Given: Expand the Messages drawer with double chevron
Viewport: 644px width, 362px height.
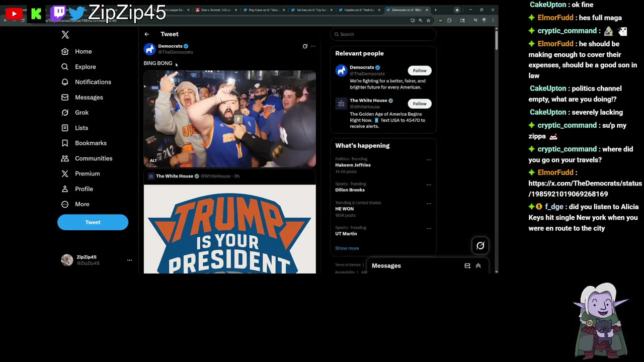Looking at the screenshot, I should 478,266.
